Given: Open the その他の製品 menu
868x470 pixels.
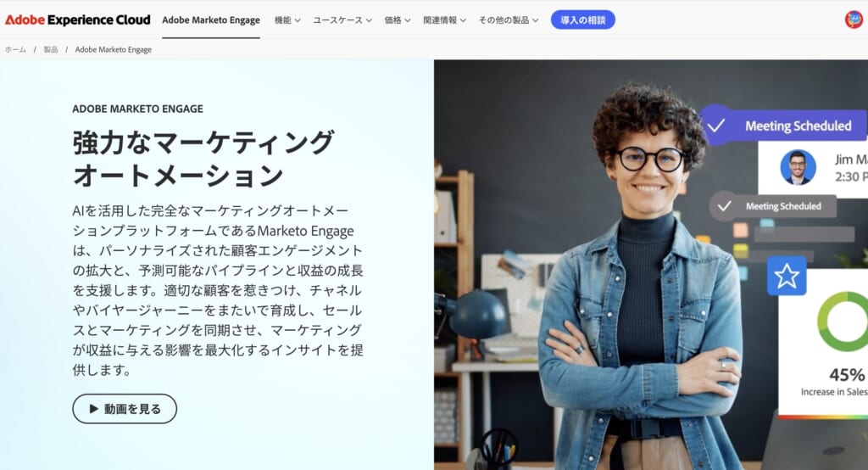Looking at the screenshot, I should (509, 20).
